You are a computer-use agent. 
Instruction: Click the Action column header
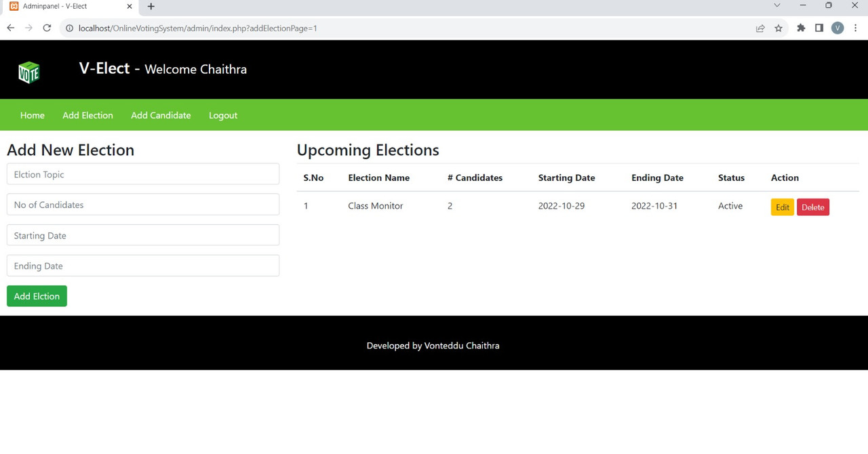pos(785,178)
